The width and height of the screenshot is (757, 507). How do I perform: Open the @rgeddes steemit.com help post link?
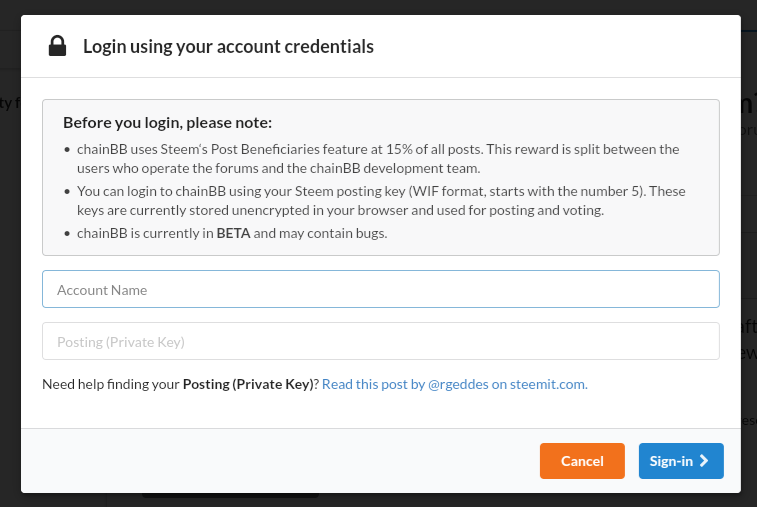[455, 384]
